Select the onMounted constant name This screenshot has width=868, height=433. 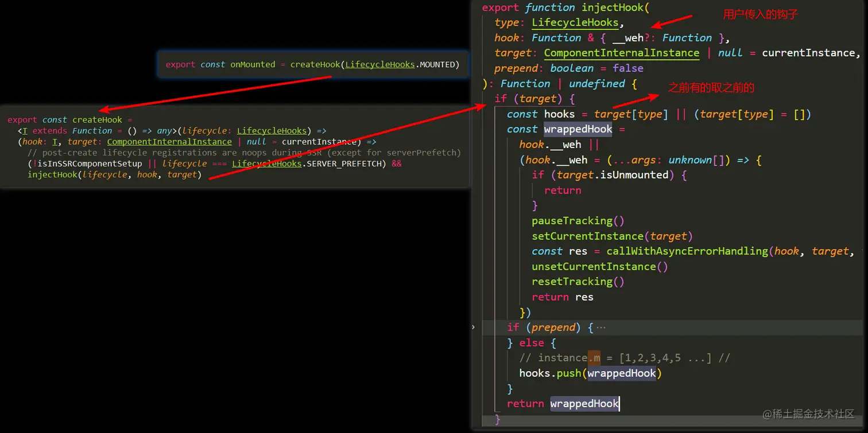[x=253, y=64]
